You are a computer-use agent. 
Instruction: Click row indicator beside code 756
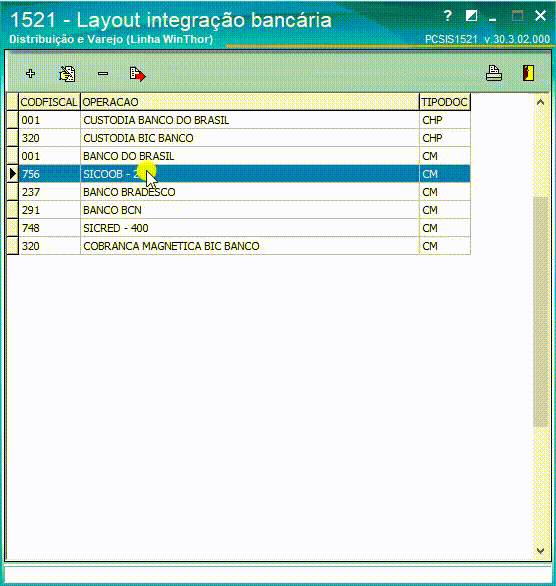coord(13,174)
